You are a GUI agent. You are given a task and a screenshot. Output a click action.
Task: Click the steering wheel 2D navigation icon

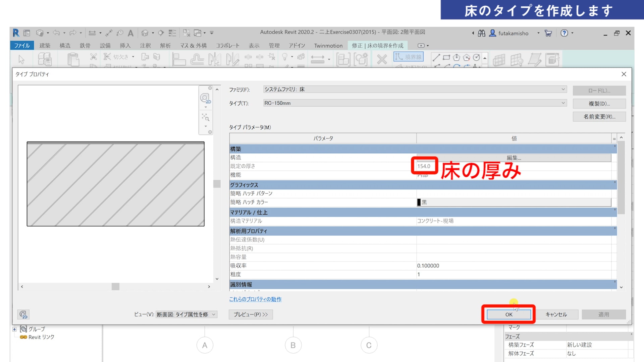pyautogui.click(x=205, y=98)
